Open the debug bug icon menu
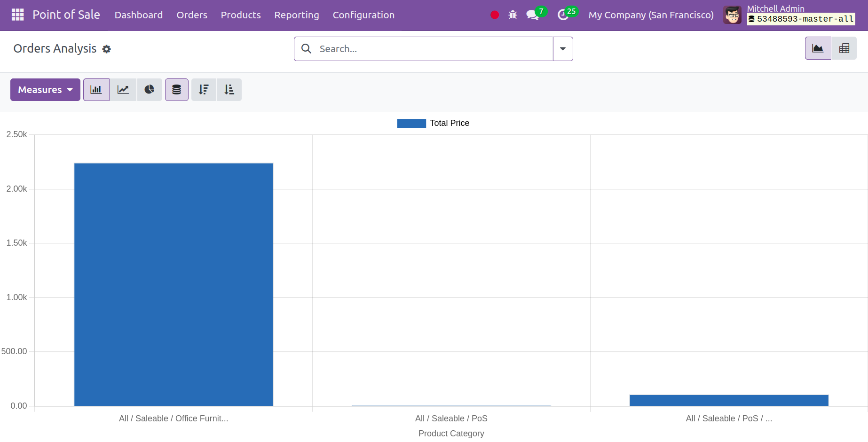 point(513,15)
